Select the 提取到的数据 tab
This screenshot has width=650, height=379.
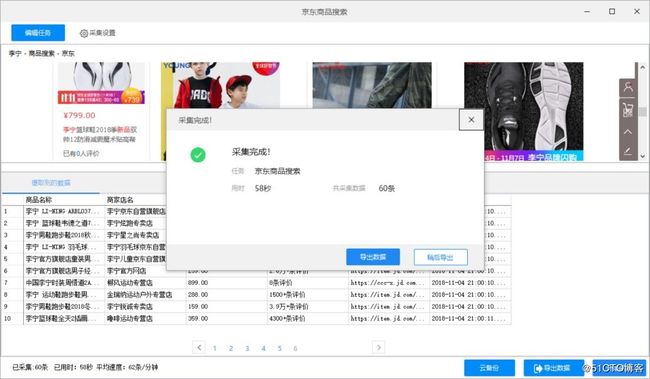click(51, 183)
